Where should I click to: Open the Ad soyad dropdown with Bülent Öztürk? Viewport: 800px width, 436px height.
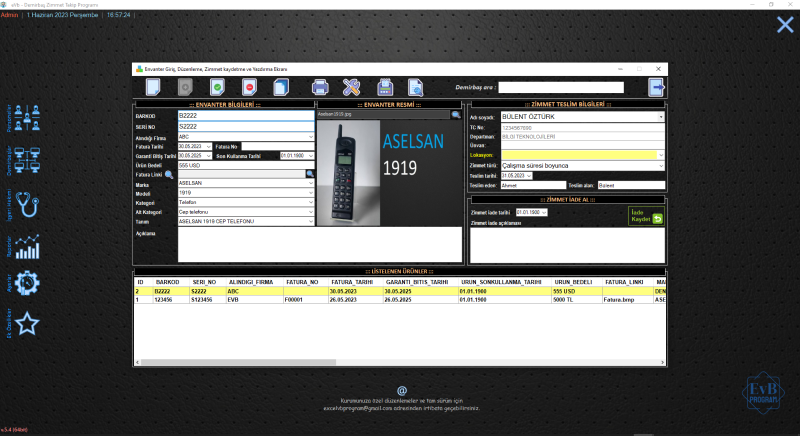click(660, 117)
